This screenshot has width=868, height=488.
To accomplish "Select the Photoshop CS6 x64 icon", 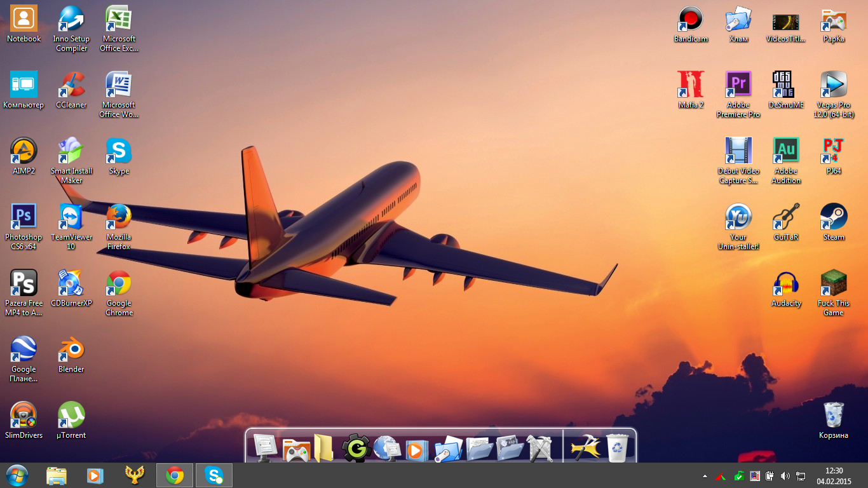I will click(24, 227).
